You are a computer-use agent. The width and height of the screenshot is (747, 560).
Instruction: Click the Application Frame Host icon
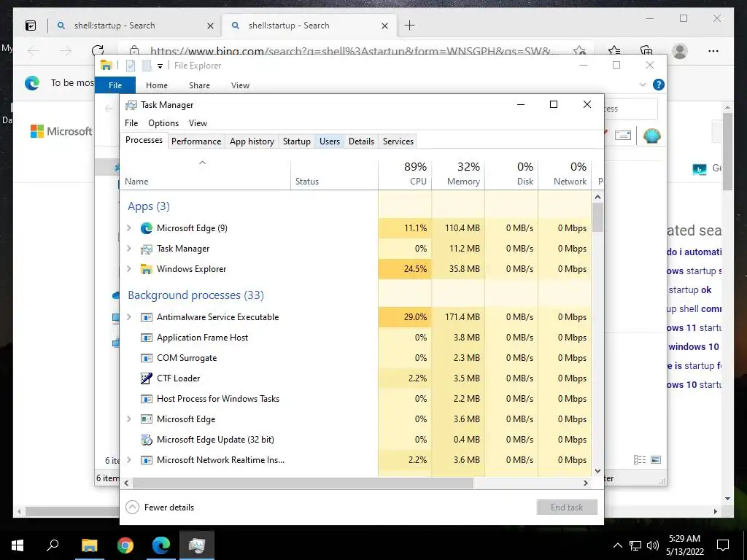(146, 338)
